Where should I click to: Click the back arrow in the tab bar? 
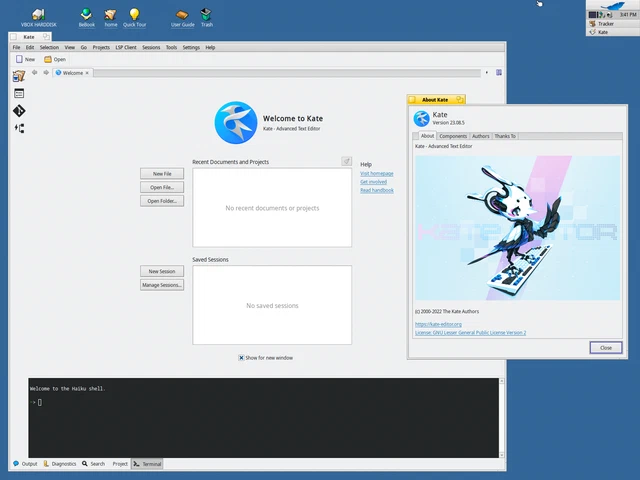35,73
